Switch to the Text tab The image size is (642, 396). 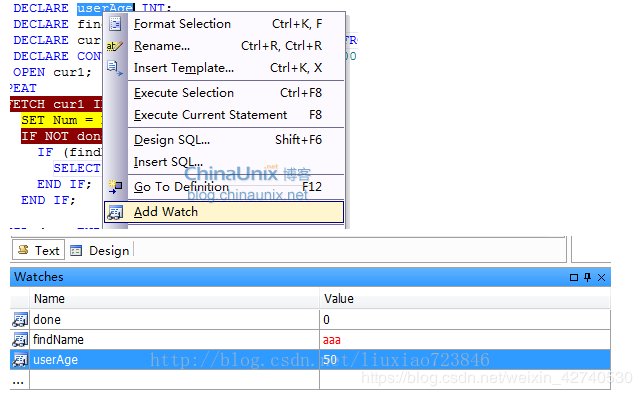pyautogui.click(x=38, y=250)
